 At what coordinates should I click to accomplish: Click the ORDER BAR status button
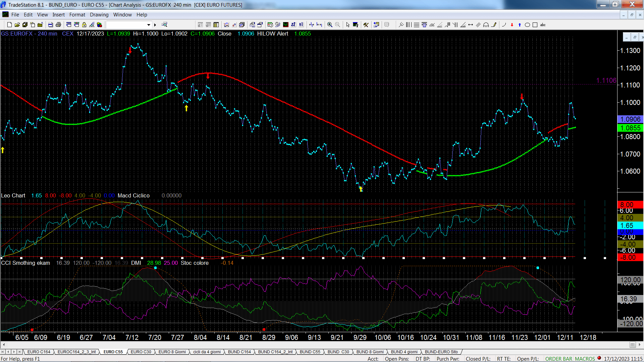pyautogui.click(x=559, y=359)
